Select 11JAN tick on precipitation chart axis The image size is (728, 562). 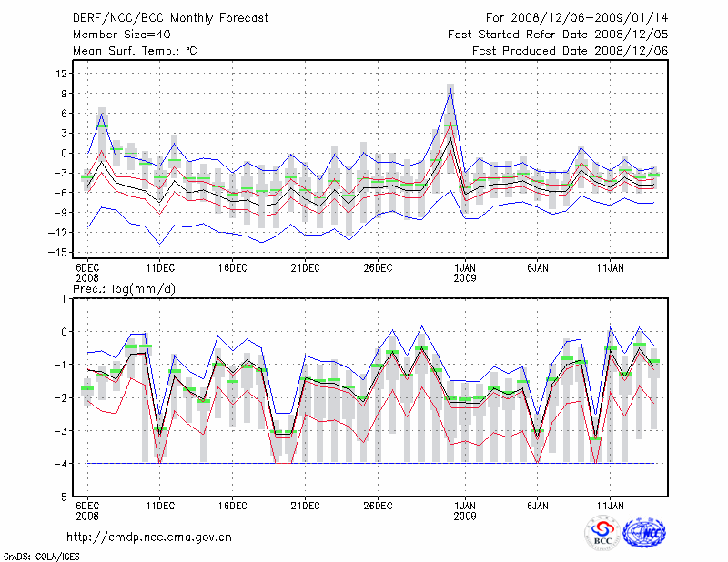pos(610,504)
